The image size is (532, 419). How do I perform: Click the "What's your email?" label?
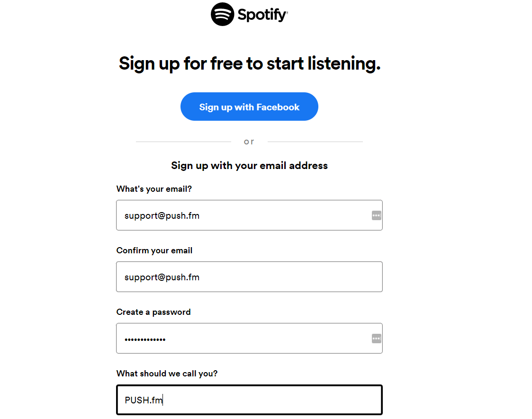tap(154, 189)
